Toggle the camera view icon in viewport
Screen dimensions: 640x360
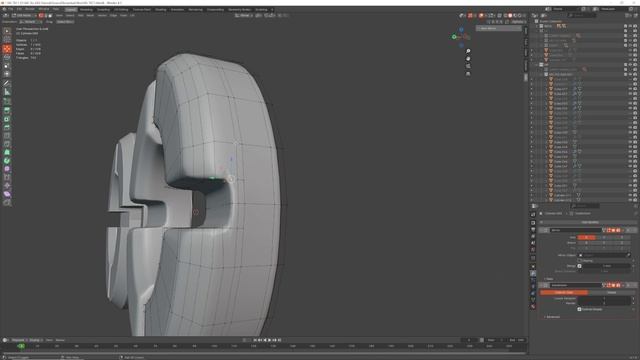click(468, 66)
